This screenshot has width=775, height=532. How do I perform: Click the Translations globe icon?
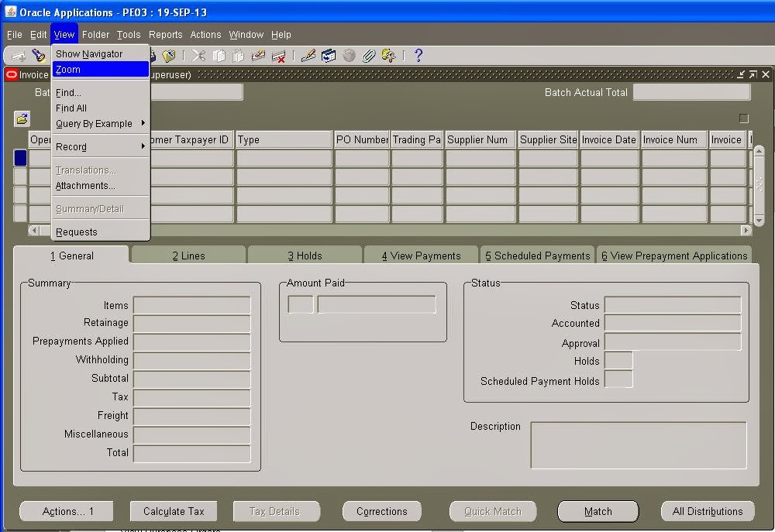(x=349, y=56)
